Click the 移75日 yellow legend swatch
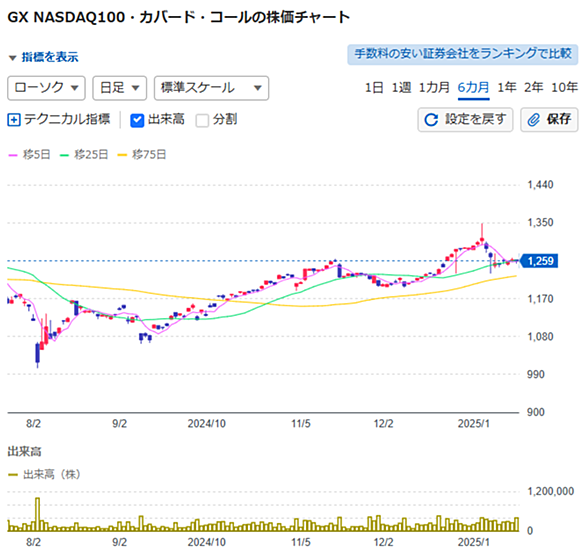This screenshot has height=554, width=586. 122,154
